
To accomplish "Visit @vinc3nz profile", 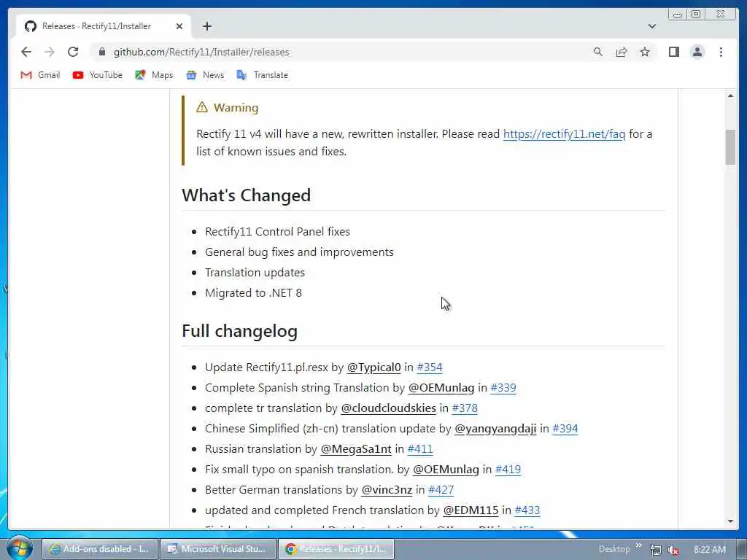I will 387,491.
